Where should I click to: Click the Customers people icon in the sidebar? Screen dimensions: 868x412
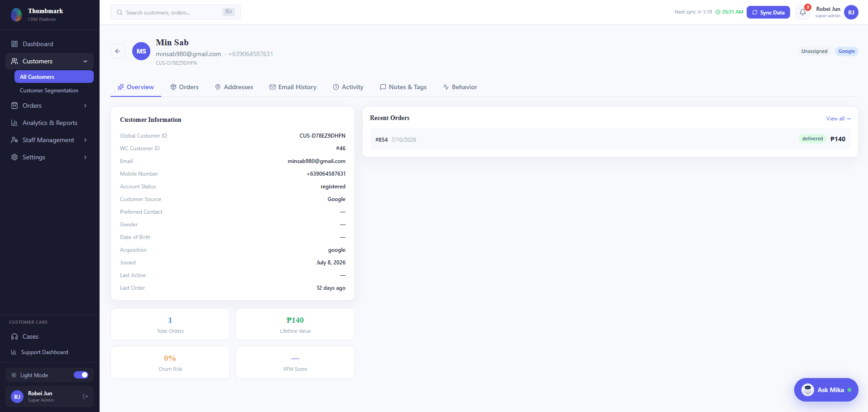(14, 61)
